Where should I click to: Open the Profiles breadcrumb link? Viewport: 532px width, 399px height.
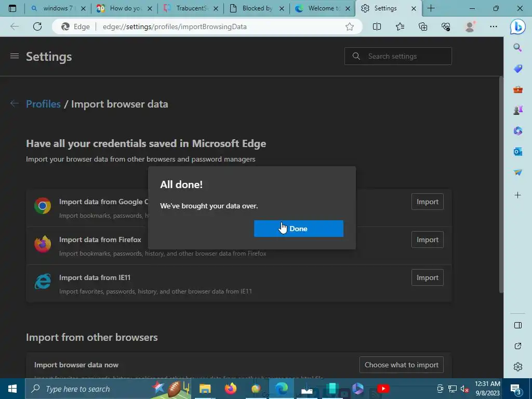[x=43, y=104]
